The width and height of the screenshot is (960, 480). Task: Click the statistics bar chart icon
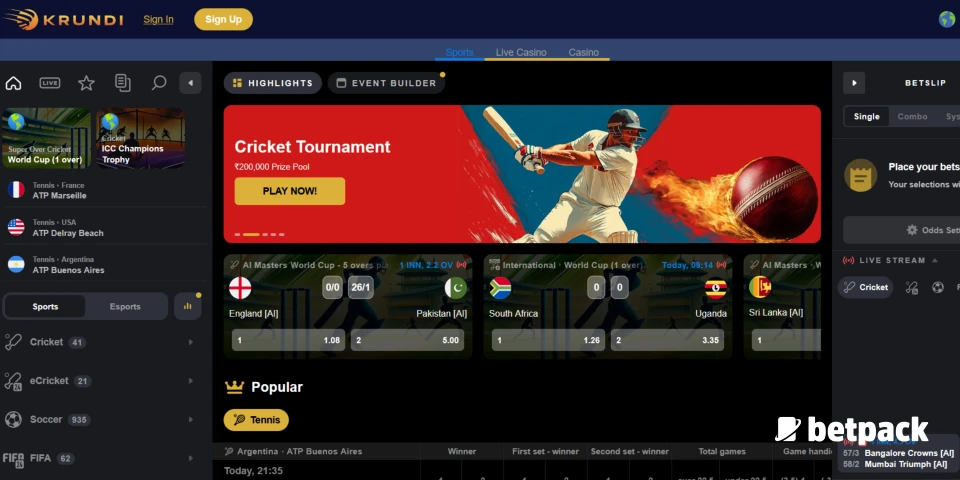pos(188,307)
